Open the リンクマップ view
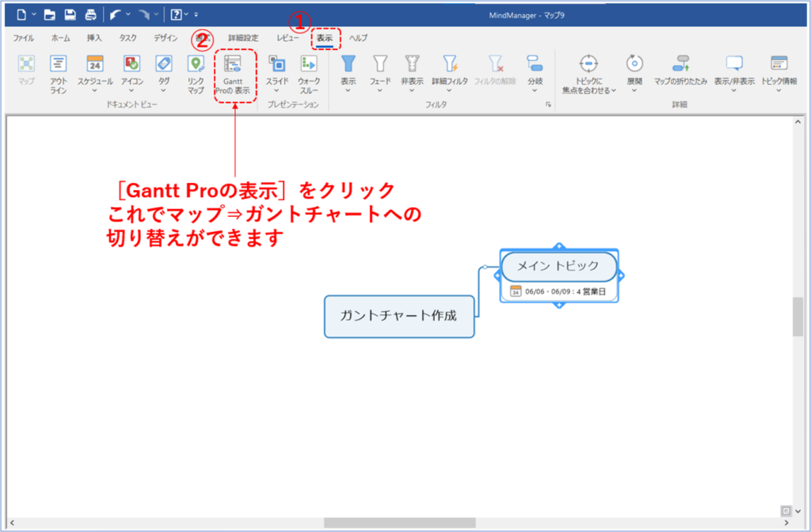This screenshot has height=532, width=811. (x=196, y=74)
